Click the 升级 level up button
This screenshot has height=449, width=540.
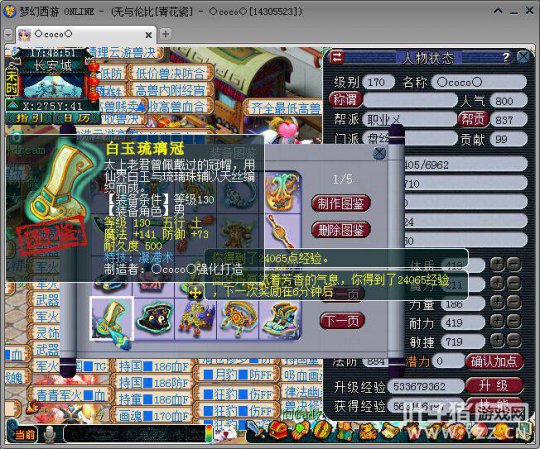pyautogui.click(x=494, y=386)
